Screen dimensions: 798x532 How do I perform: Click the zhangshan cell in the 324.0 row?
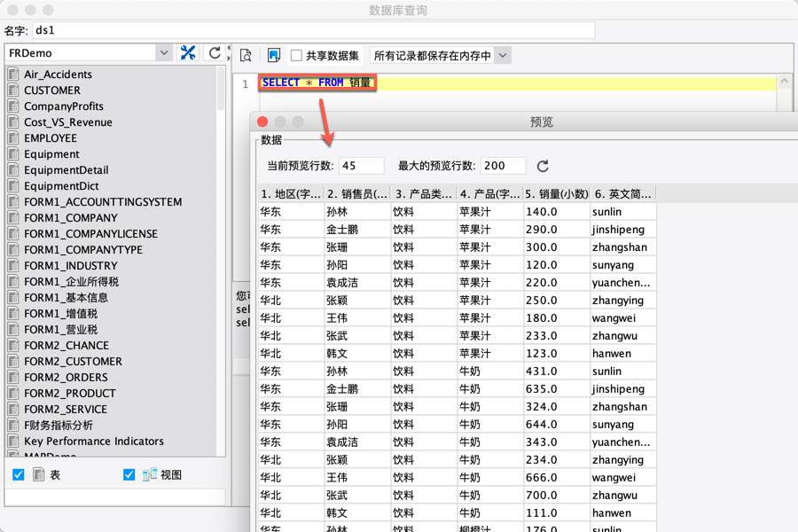[x=623, y=407]
